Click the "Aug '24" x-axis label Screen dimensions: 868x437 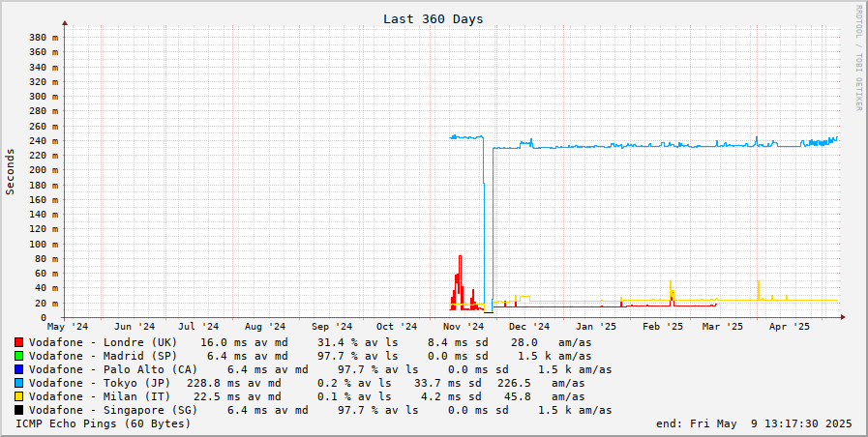[265, 327]
